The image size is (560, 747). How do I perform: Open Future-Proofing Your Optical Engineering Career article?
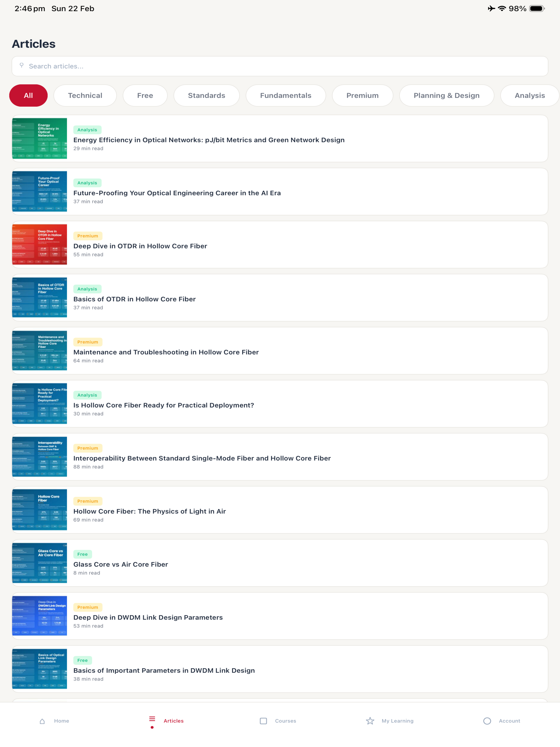tap(280, 191)
